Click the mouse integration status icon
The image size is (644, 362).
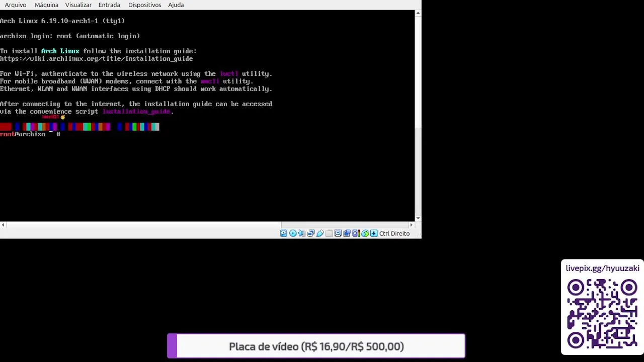pyautogui.click(x=365, y=233)
